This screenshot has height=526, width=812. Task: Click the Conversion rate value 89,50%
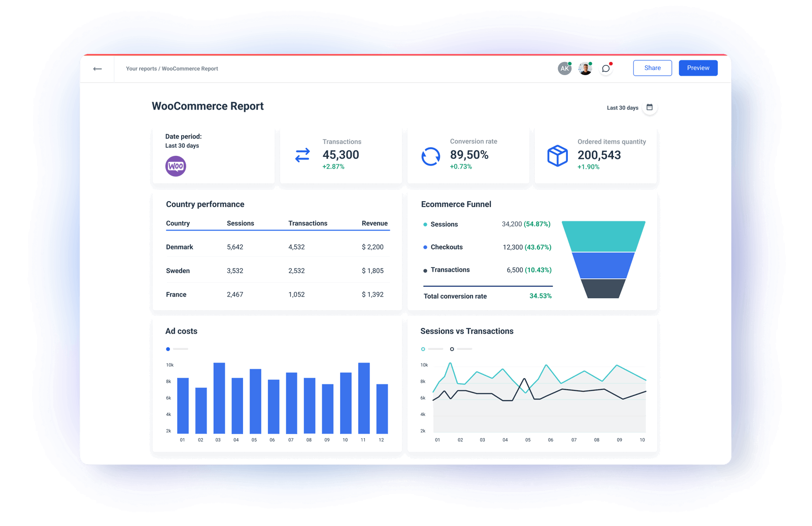tap(469, 155)
